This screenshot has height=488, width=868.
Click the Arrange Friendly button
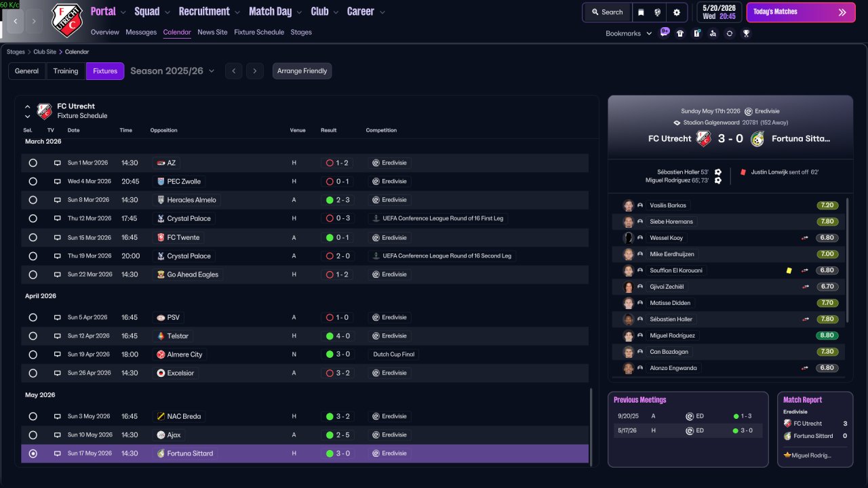pyautogui.click(x=302, y=71)
